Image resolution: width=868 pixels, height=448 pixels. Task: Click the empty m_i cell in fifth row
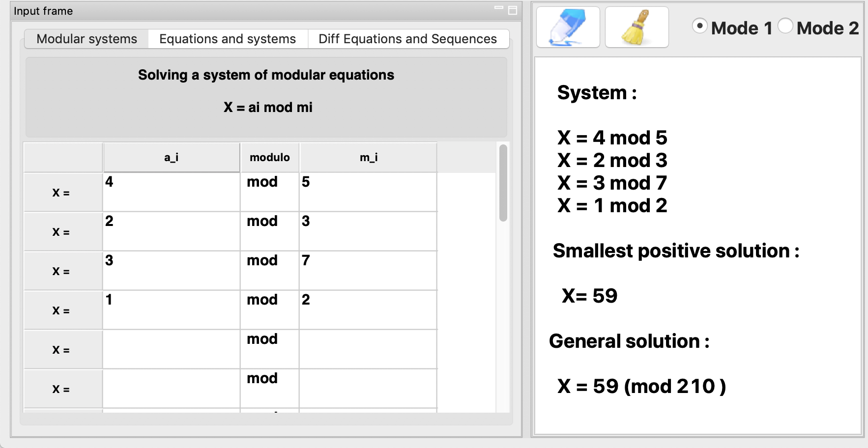(368, 349)
